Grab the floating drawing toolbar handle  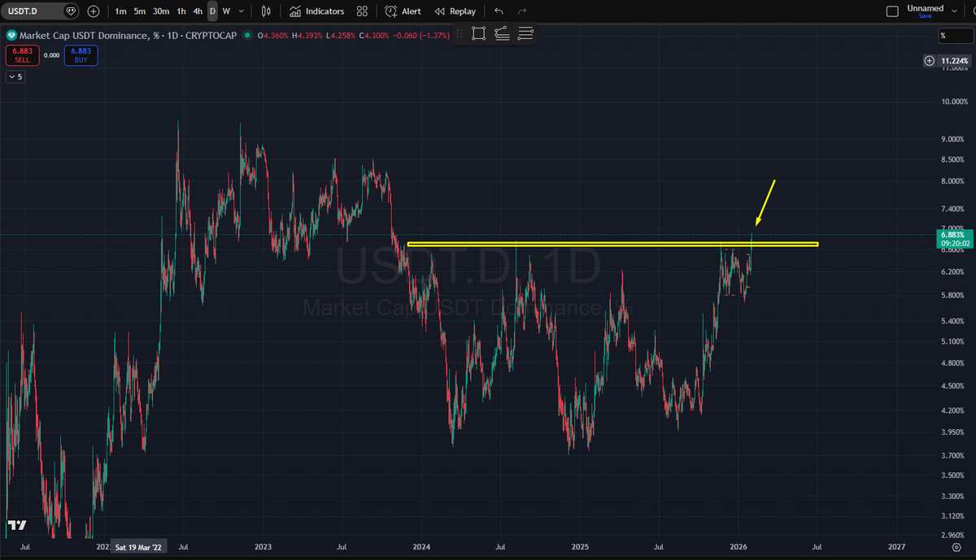tap(460, 33)
